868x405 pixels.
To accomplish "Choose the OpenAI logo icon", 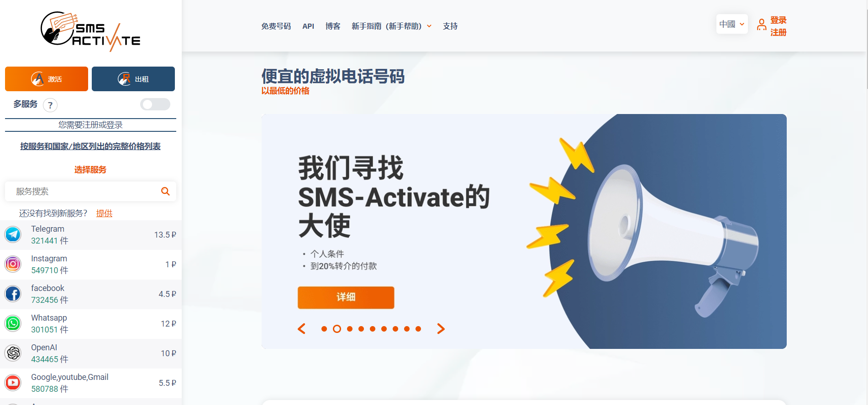I will [13, 353].
